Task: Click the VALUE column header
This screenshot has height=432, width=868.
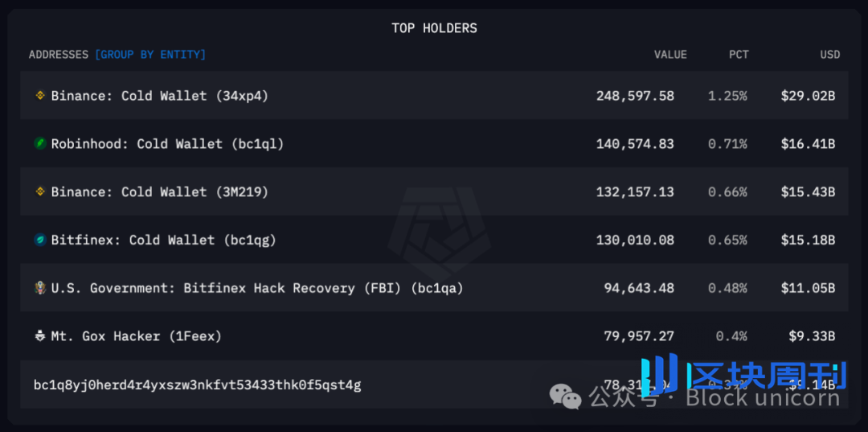Action: [x=670, y=55]
